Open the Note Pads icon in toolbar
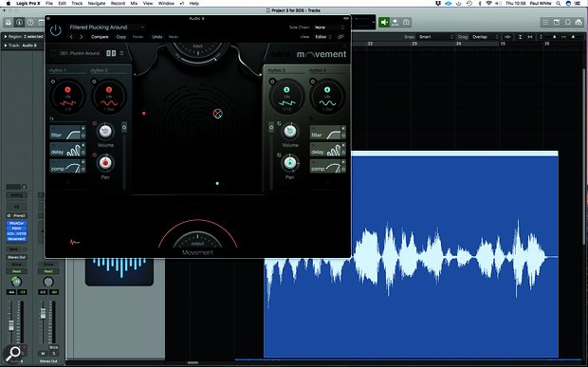Image resolution: width=588 pixels, height=367 pixels. click(x=557, y=23)
